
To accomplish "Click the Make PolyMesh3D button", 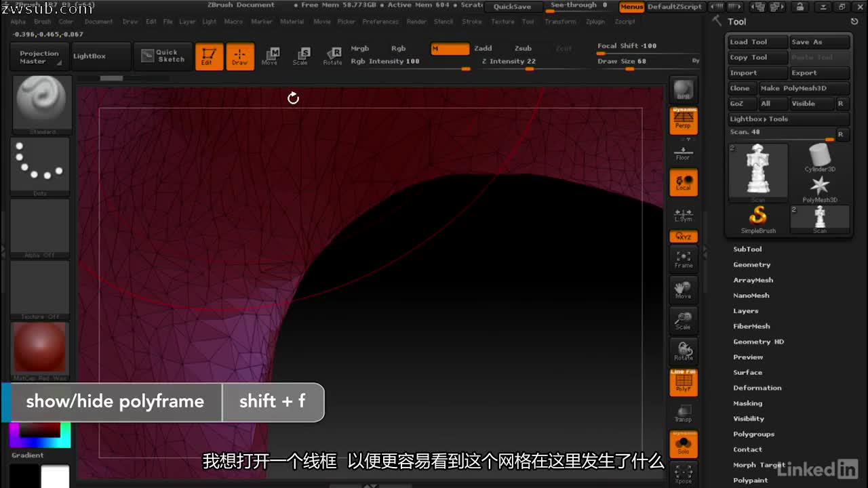I will click(x=804, y=88).
